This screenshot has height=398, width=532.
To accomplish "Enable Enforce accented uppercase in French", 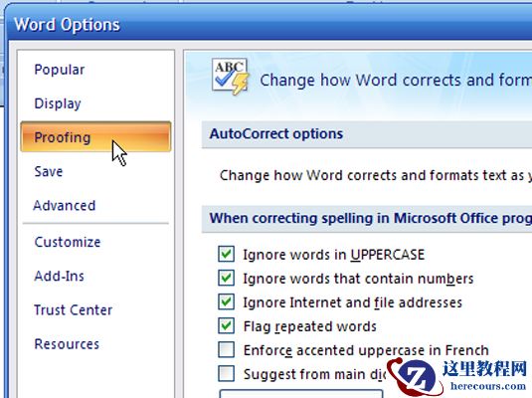I will coord(226,349).
